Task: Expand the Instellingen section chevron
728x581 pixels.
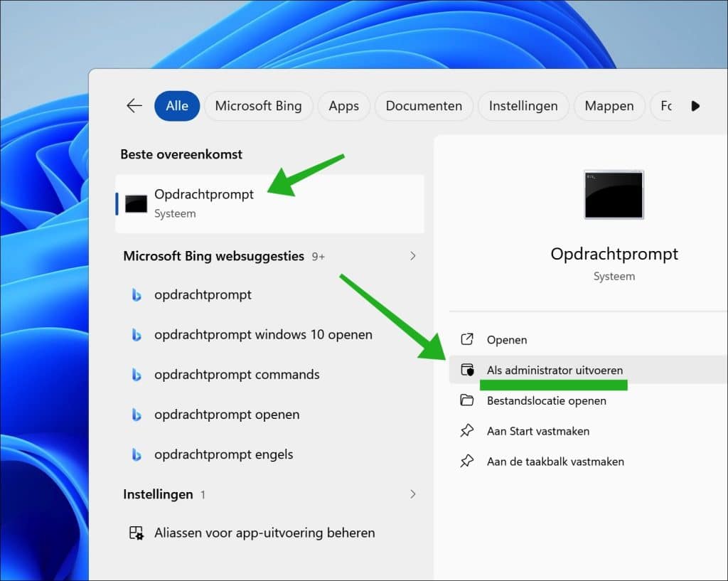Action: tap(413, 494)
